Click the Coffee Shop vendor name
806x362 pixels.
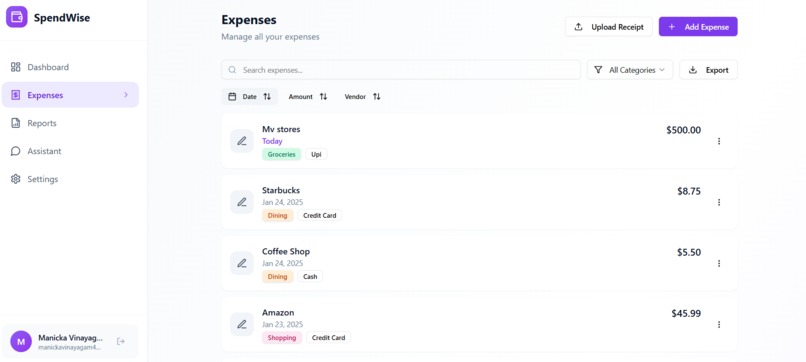click(286, 251)
